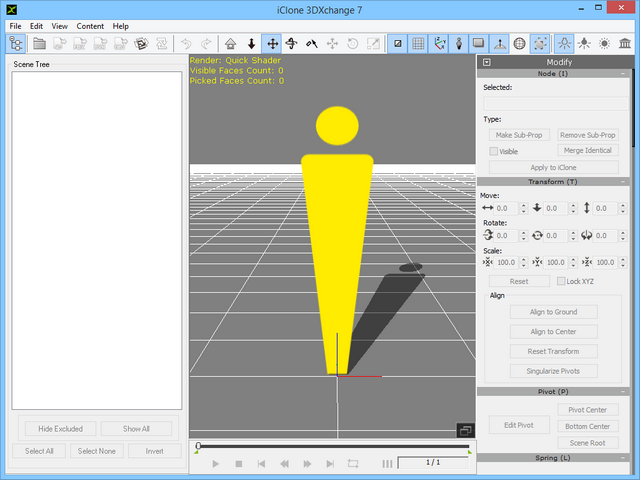Screen dimensions: 640x480
Task: Select the Move tool four-arrow icon
Action: click(x=271, y=44)
